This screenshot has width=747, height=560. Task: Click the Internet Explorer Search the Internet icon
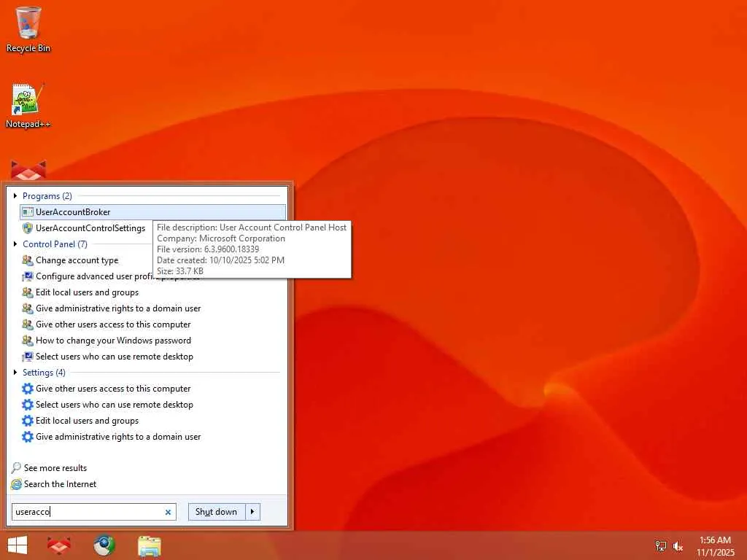click(16, 484)
